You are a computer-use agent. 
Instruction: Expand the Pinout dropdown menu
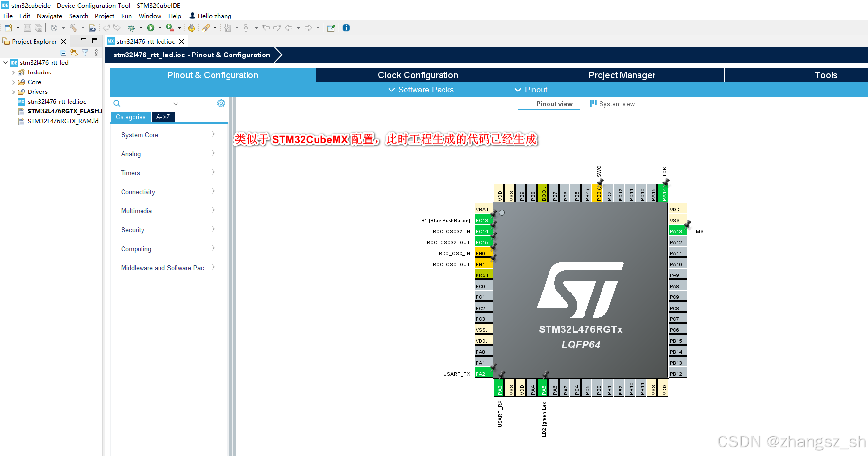click(531, 90)
